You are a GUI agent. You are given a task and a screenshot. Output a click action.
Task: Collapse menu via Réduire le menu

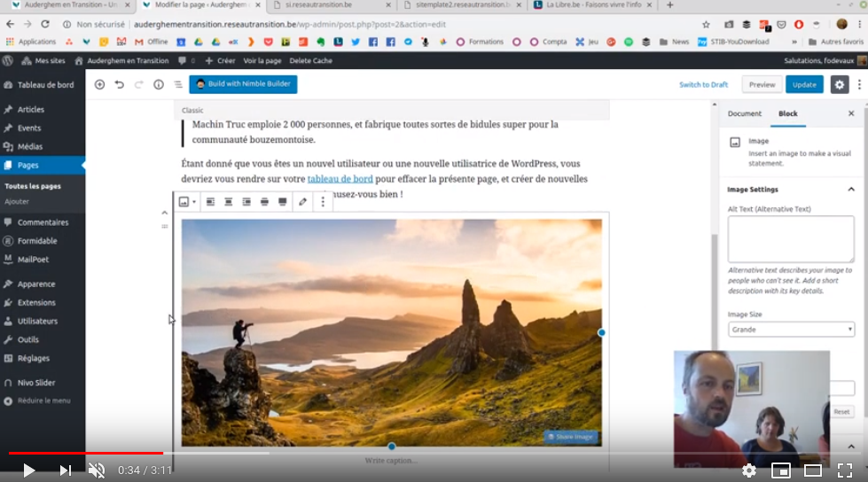43,400
